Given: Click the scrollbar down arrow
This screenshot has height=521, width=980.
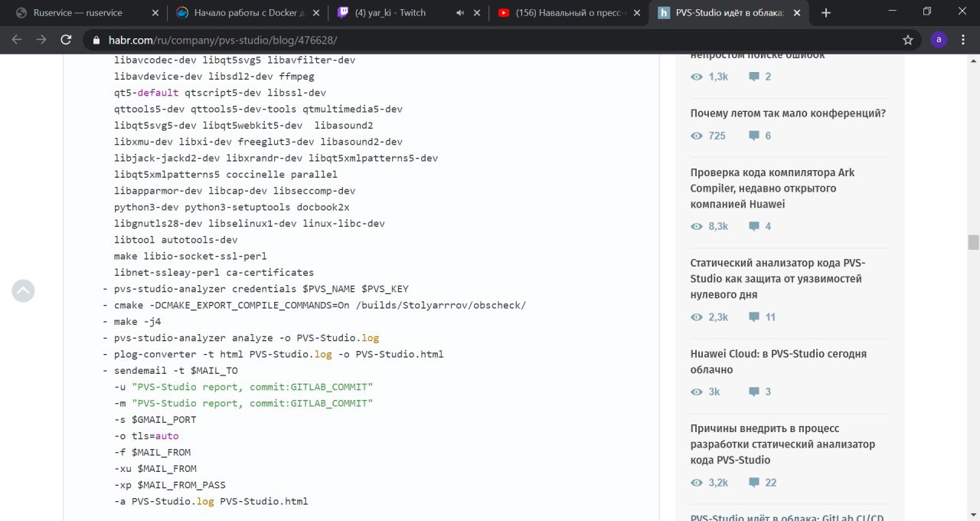Looking at the screenshot, I should 973,515.
